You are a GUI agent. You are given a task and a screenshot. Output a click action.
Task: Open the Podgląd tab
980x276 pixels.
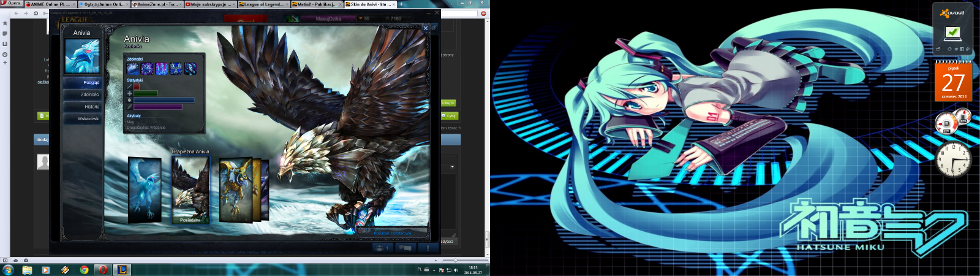83,82
